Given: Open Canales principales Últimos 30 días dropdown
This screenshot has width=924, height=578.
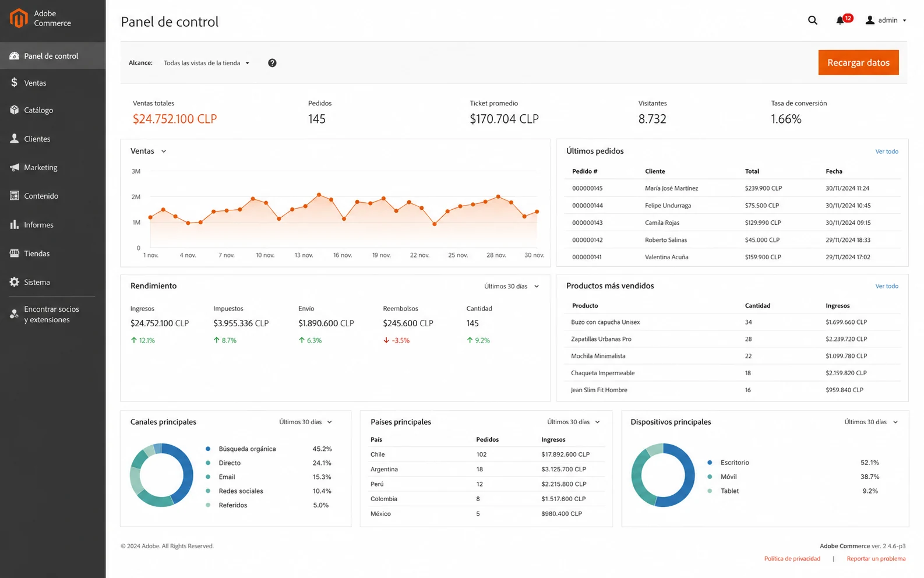Looking at the screenshot, I should [305, 422].
